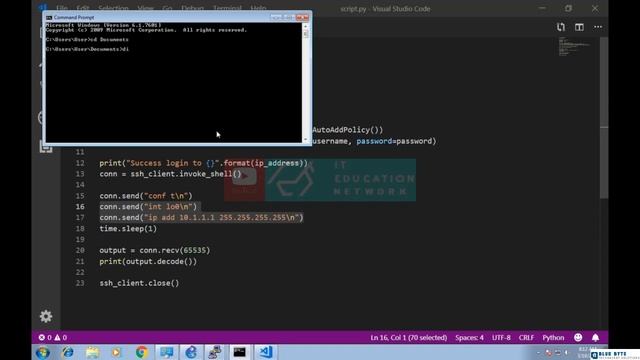Open problems panel from errors and warnings count

pos(53,338)
